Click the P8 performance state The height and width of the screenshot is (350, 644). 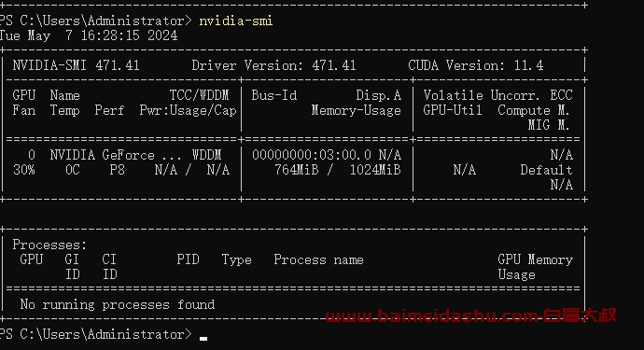[117, 170]
